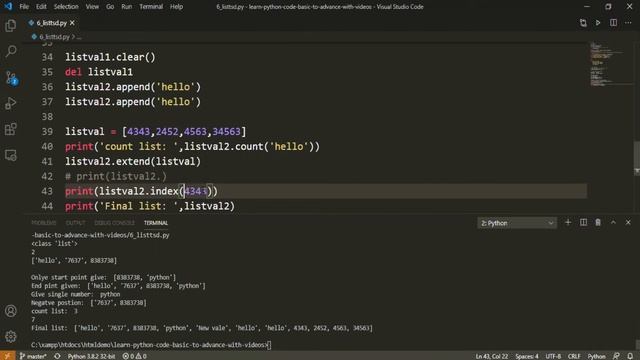
Task: Create a new terminal with plus icon
Action: pyautogui.click(x=568, y=222)
